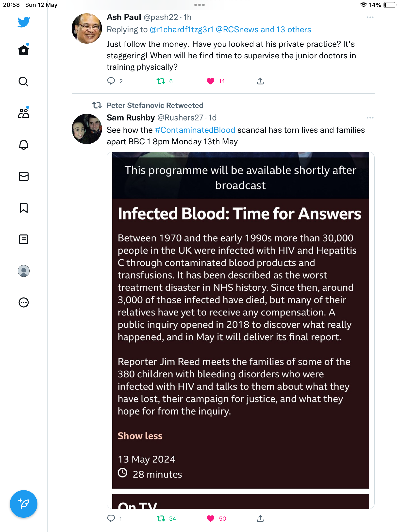The height and width of the screenshot is (532, 399).
Task: Share Sam Rushby's tweet via share icon
Action: pyautogui.click(x=260, y=518)
